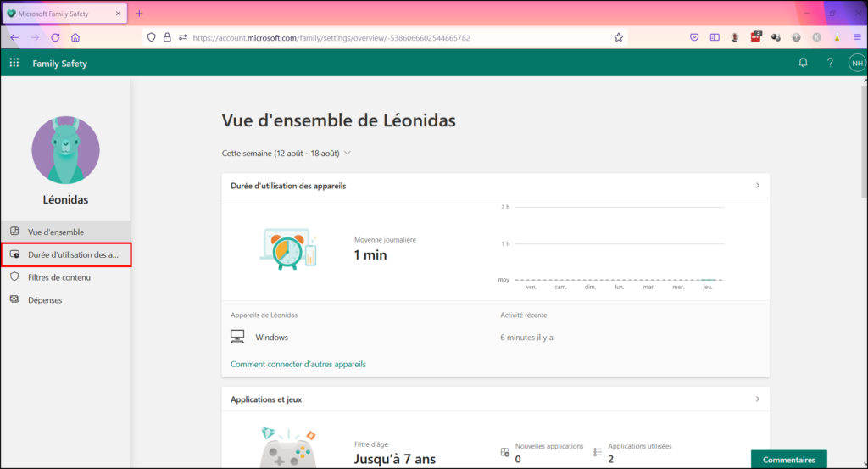Open Firefox hamburger application menu

coord(858,37)
